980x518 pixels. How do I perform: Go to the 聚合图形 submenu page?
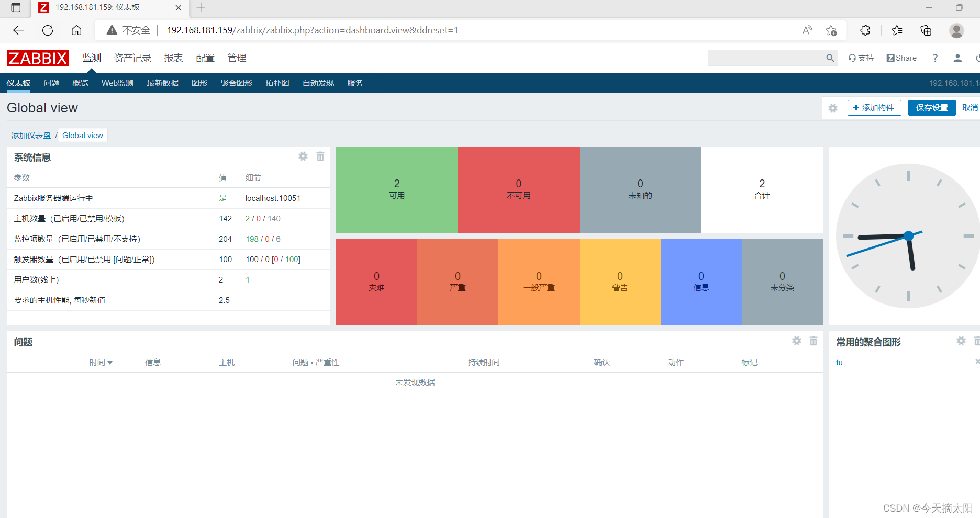(x=236, y=83)
